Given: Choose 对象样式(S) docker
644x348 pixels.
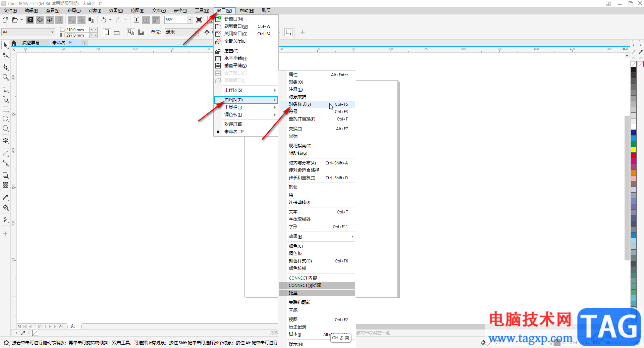Looking at the screenshot, I should click(x=317, y=104).
